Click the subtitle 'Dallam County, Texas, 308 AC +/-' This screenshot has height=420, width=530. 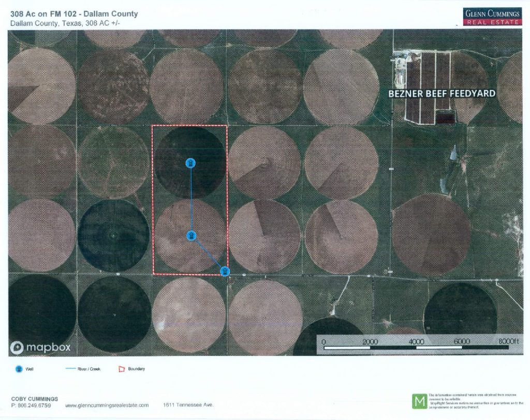65,23
